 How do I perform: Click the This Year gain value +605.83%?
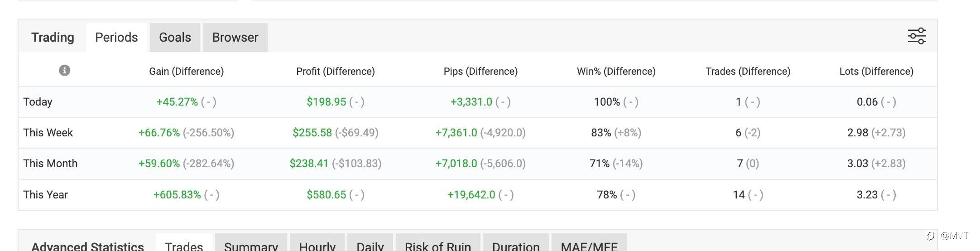(177, 195)
